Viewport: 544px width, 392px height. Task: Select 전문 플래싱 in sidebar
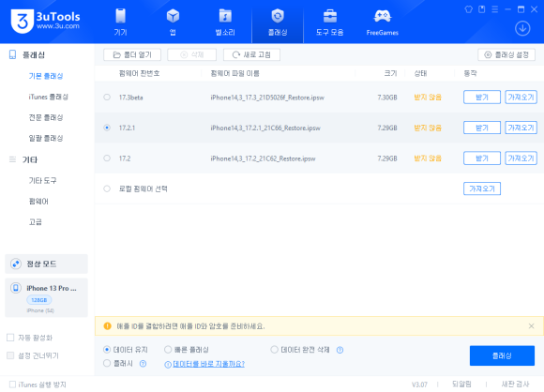46,117
